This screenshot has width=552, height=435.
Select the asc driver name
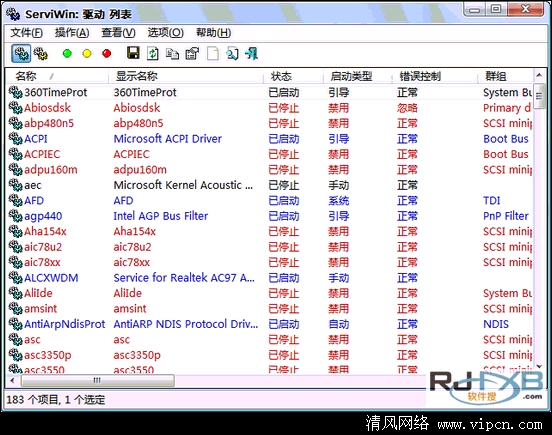pyautogui.click(x=32, y=339)
